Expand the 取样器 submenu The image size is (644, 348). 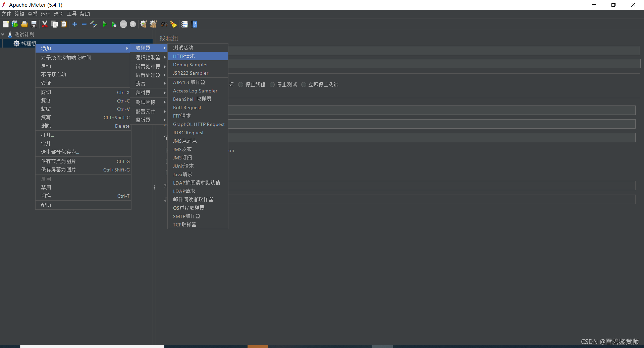[x=149, y=48]
